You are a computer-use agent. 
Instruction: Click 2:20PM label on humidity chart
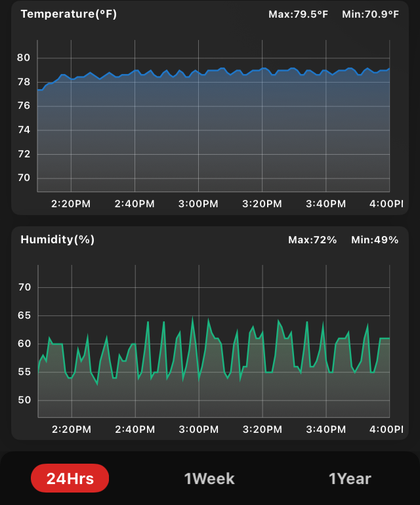coord(72,430)
